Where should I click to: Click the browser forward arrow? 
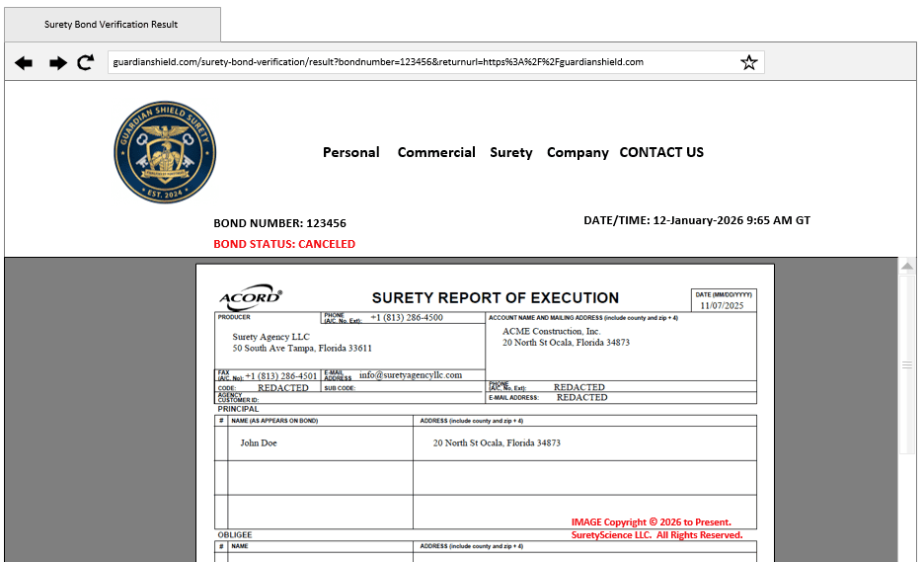(58, 62)
